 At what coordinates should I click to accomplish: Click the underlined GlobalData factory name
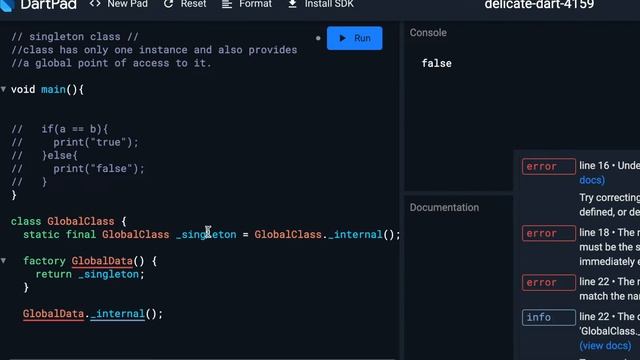coord(102,261)
